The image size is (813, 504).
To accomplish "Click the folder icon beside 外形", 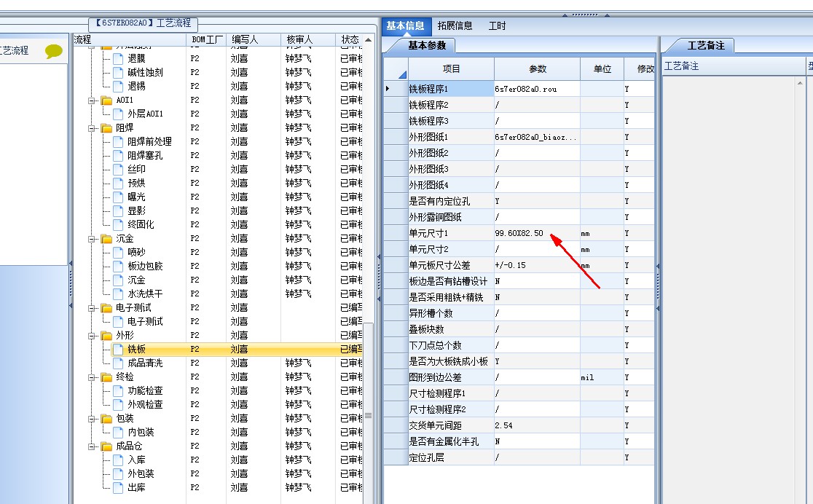I will [106, 336].
